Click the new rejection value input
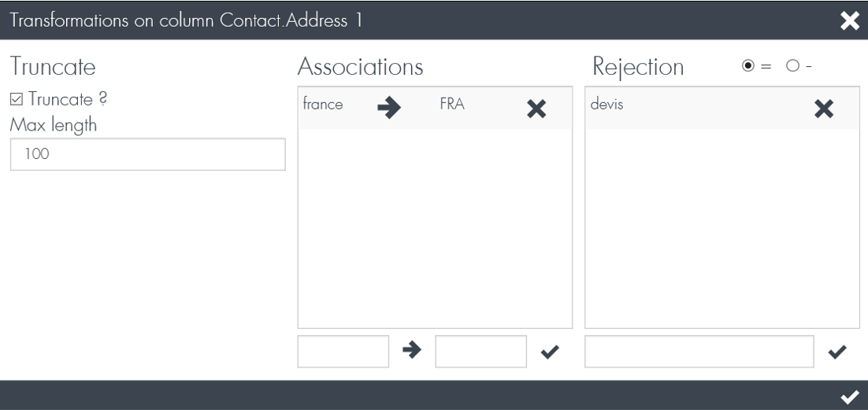 (699, 351)
